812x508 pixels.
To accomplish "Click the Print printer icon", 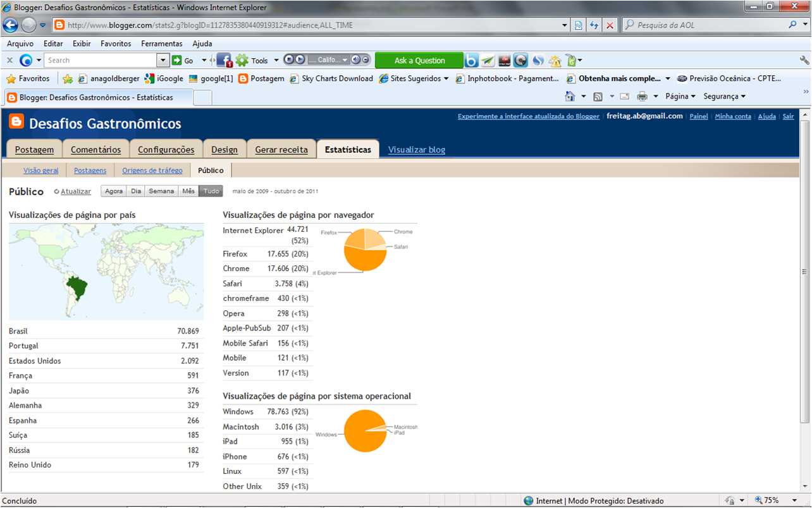I will point(643,97).
